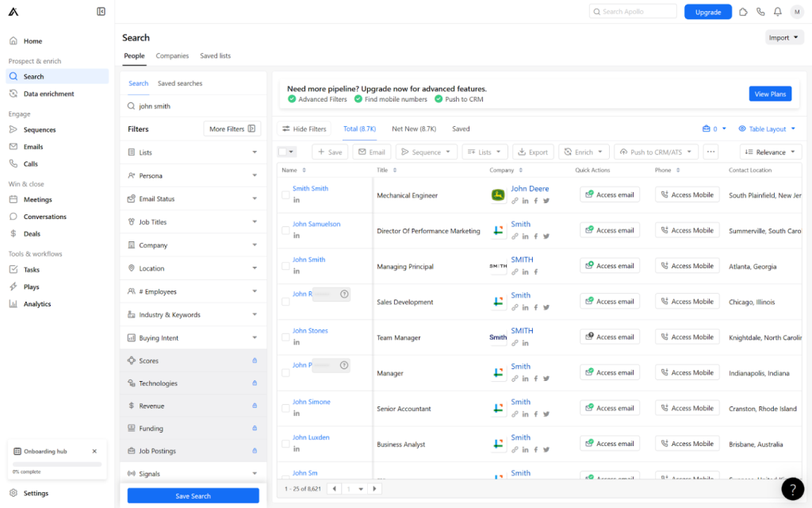
Task: Switch to the Net New results tab
Action: [x=413, y=129]
